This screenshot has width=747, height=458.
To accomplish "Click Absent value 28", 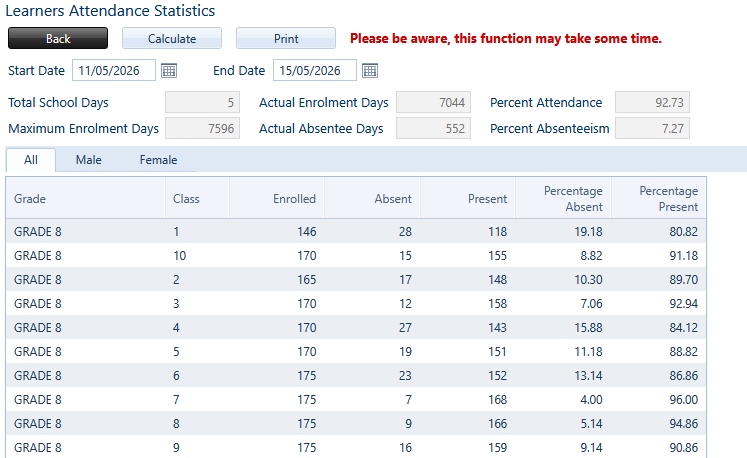I will point(405,232).
